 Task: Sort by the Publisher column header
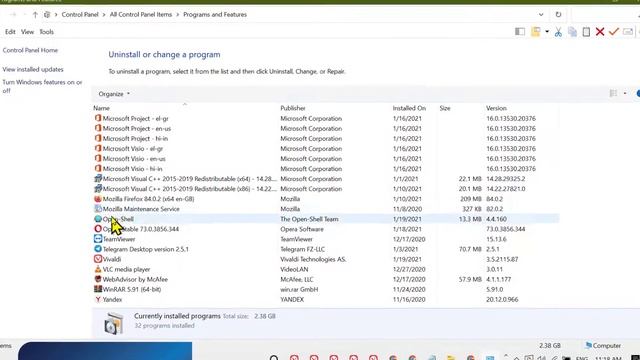pos(293,108)
